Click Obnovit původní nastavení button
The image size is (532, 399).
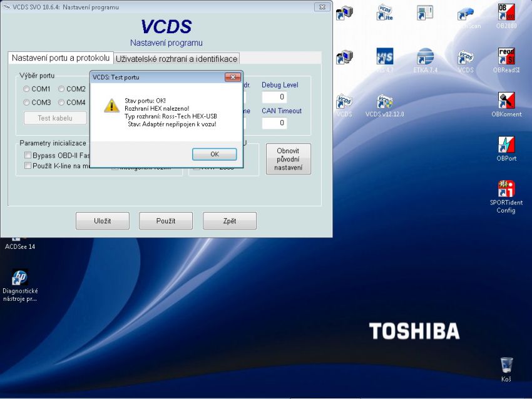(288, 159)
